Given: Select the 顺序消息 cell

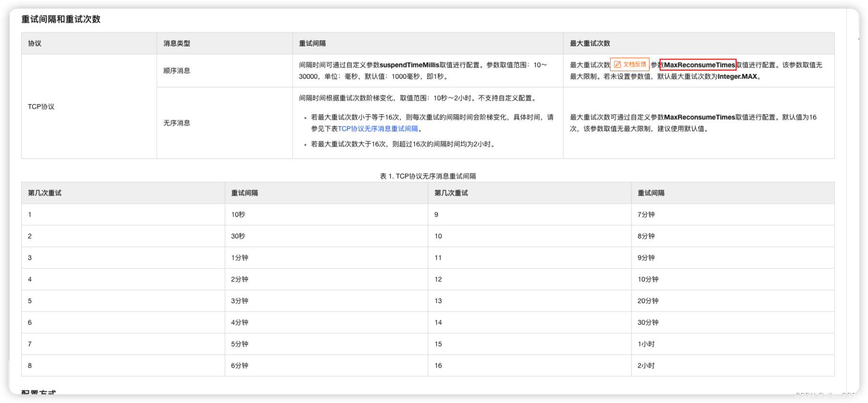Looking at the screenshot, I should 224,71.
